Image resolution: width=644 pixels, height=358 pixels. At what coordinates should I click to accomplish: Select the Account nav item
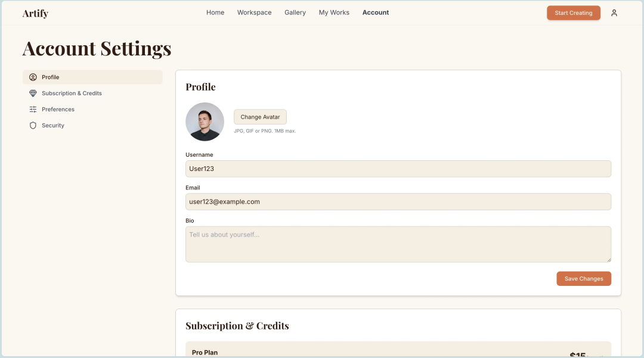[376, 13]
